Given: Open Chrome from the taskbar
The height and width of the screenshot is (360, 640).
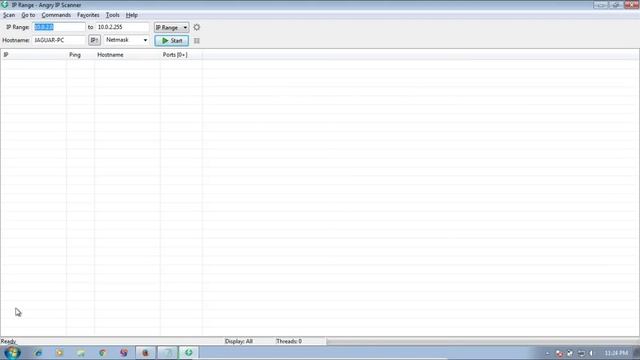Looking at the screenshot, I should point(102,353).
